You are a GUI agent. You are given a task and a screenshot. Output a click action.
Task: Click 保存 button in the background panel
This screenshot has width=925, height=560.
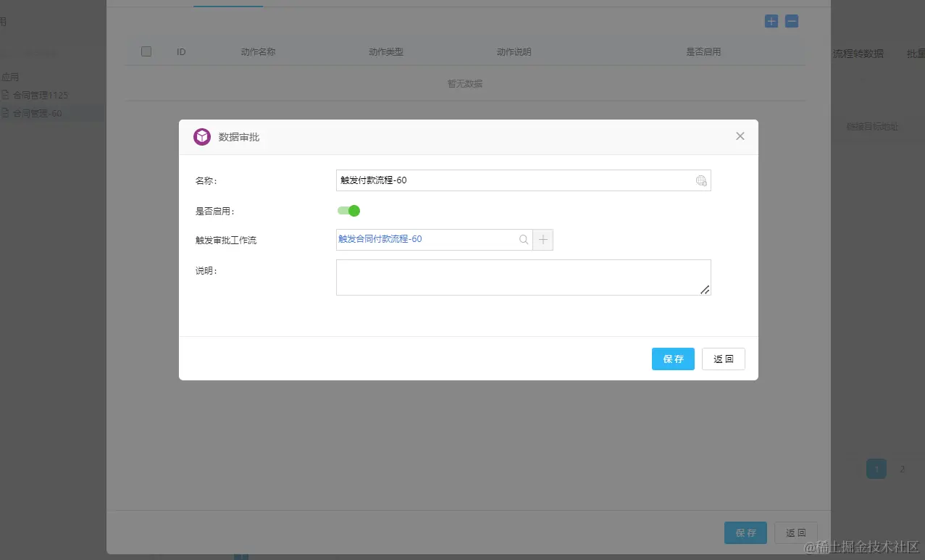745,533
